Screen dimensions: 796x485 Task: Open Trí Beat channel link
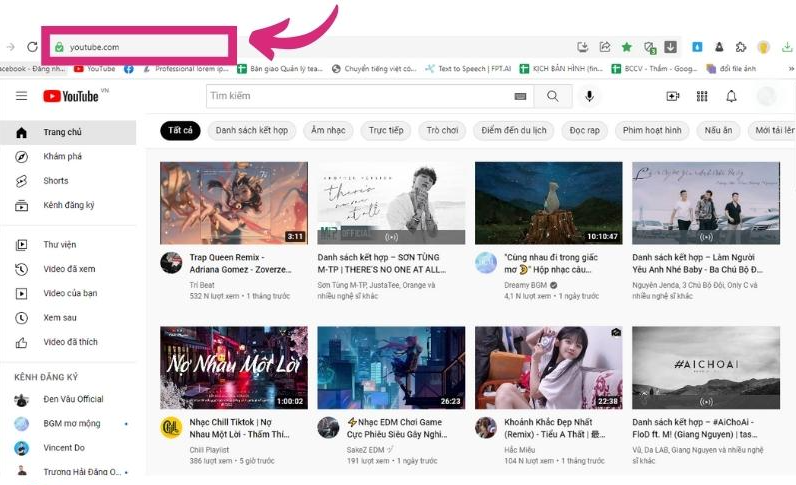click(x=202, y=285)
